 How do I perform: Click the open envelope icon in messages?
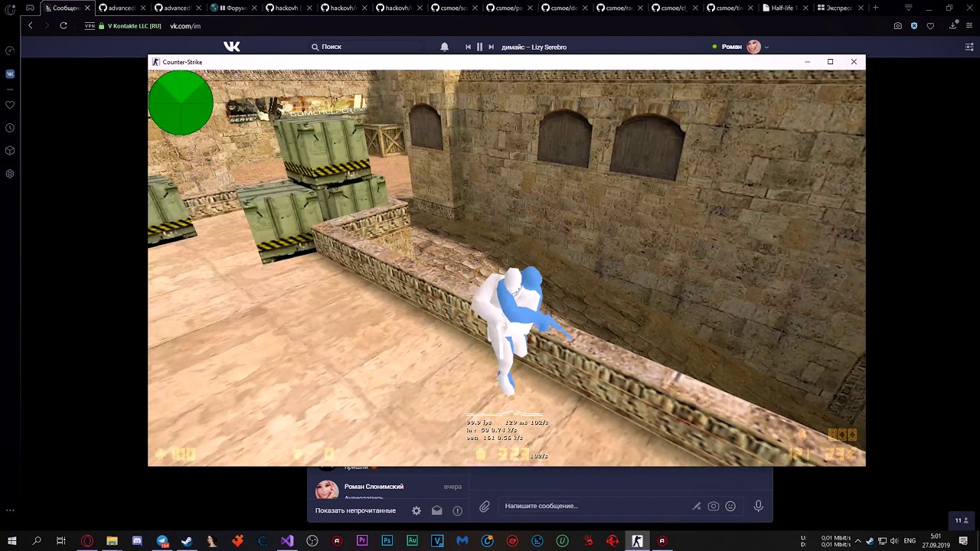(x=436, y=510)
